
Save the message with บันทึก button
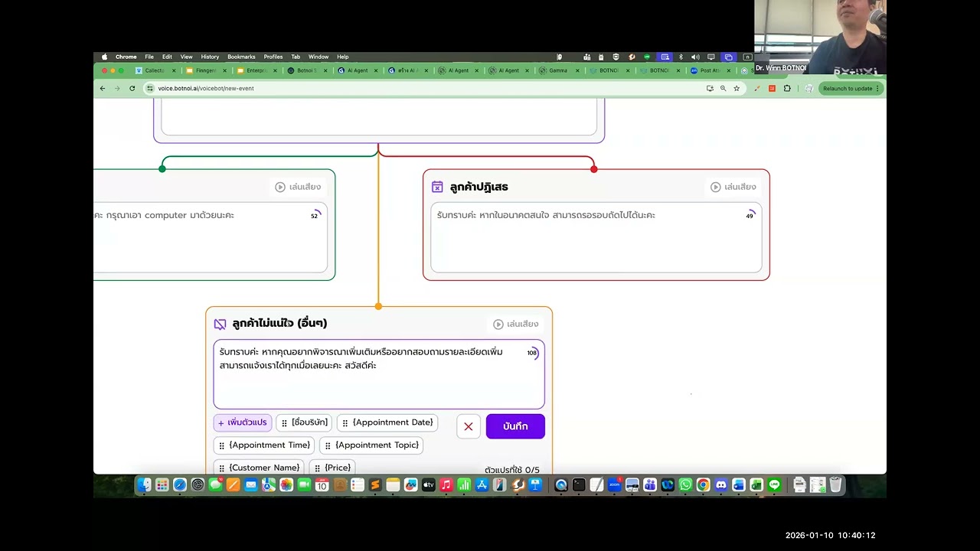tap(515, 426)
